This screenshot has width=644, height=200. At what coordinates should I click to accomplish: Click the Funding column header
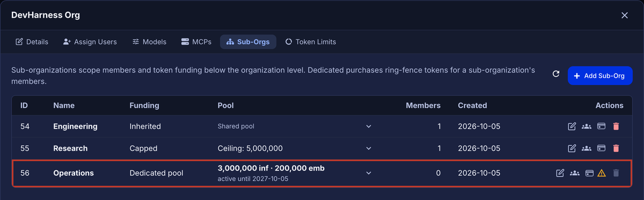144,105
